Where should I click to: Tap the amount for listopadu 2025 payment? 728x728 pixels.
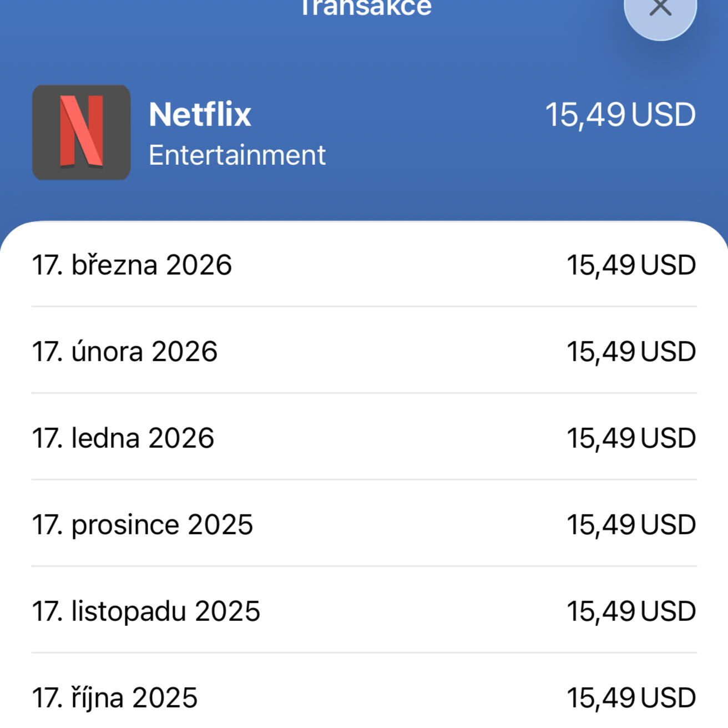coord(631,611)
